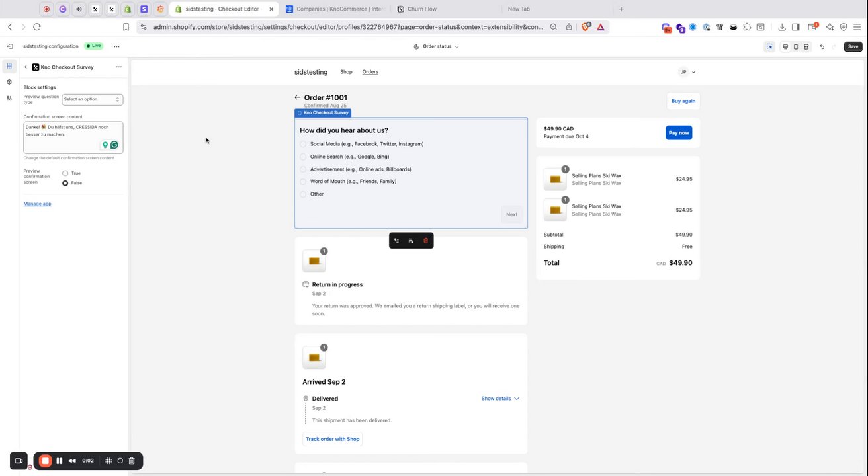Move the survey block down
Viewport: 868px width, 476px height.
[x=411, y=241]
